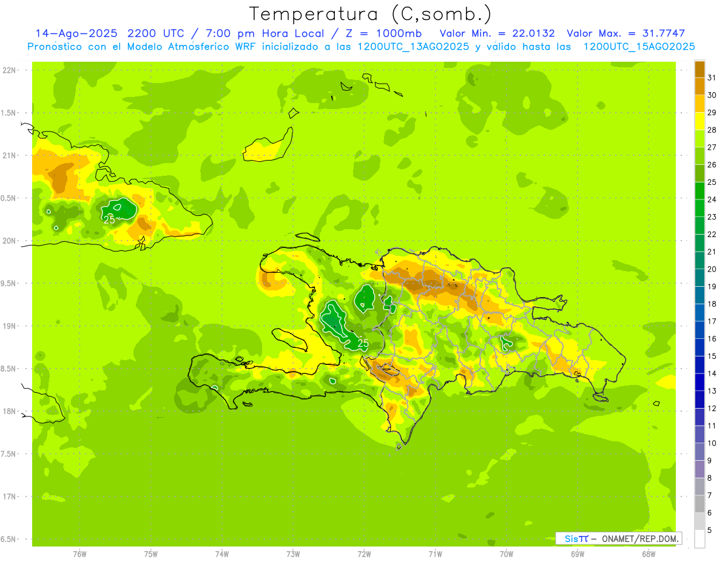Screen dimensions: 728x562
Task: Click the "1200UTC_15AGO2025" valid-until time
Action: point(639,47)
